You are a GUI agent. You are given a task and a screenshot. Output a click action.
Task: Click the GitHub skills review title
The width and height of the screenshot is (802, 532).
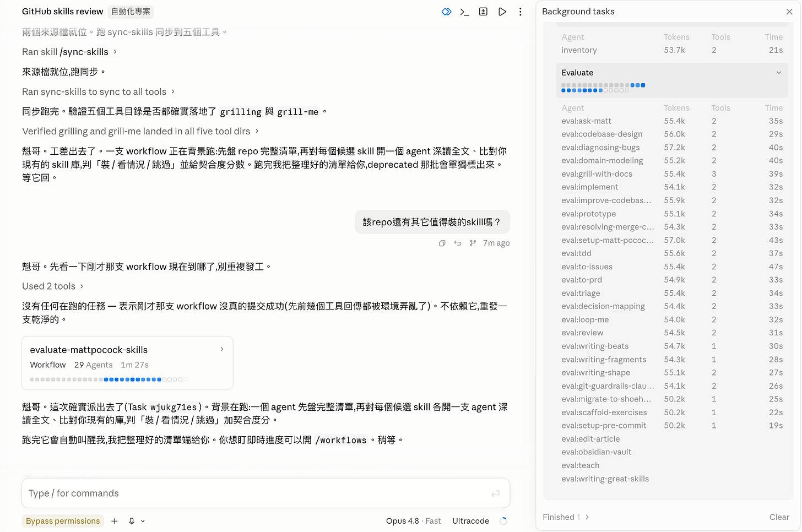(x=62, y=12)
